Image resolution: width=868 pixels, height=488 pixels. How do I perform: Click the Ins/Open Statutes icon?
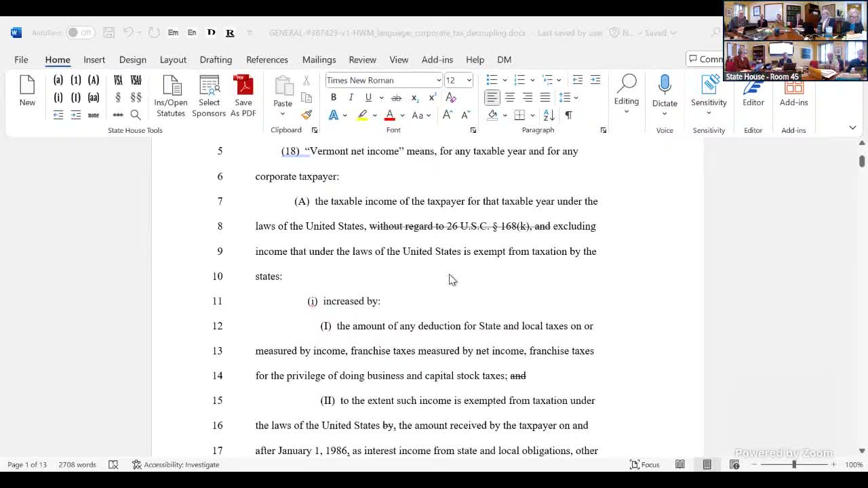click(x=171, y=96)
